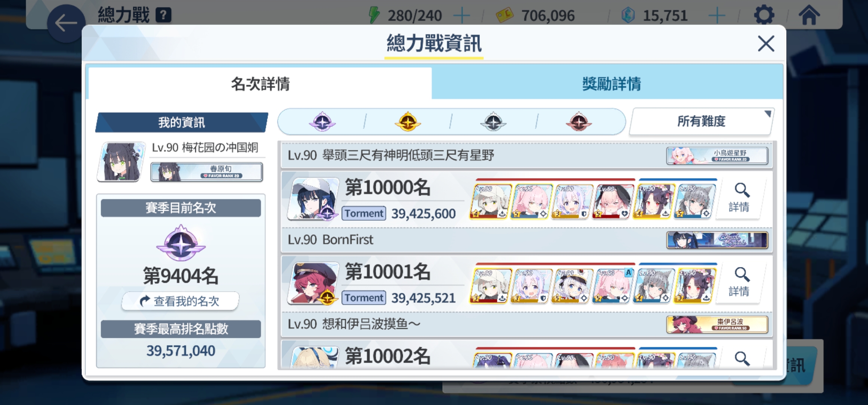
Task: Expand the 所有難度 difficulty dropdown
Action: [701, 121]
